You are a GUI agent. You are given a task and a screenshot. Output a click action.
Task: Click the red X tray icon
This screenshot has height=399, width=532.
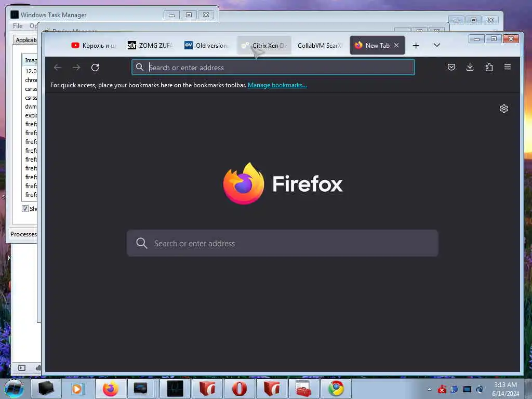coord(442,389)
